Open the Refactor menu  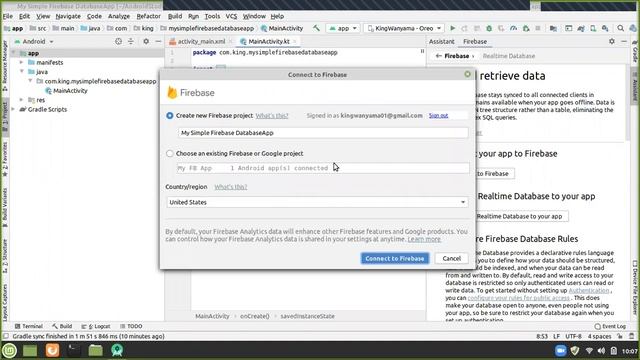(148, 16)
